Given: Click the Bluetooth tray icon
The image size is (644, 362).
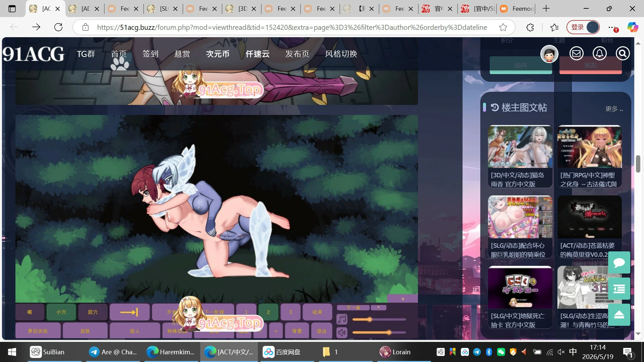Looking at the screenshot, I should pos(489,352).
